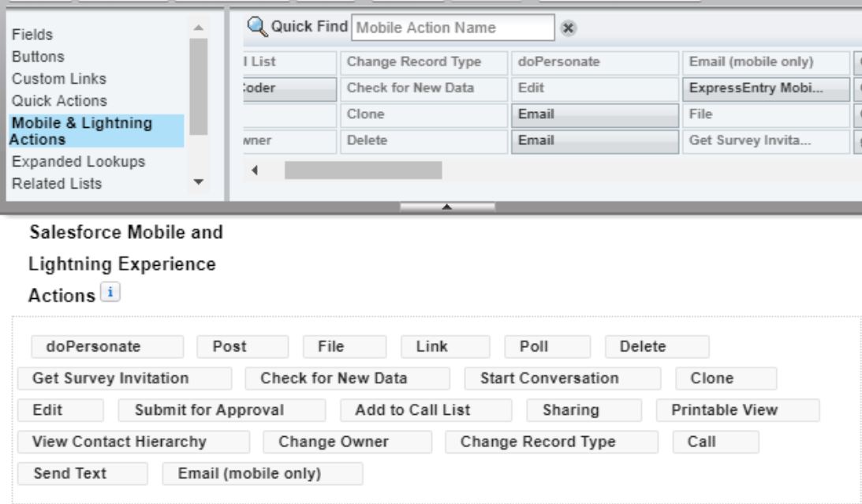The image size is (862, 504).
Task: Pick File in the top palette
Action: 766,115
